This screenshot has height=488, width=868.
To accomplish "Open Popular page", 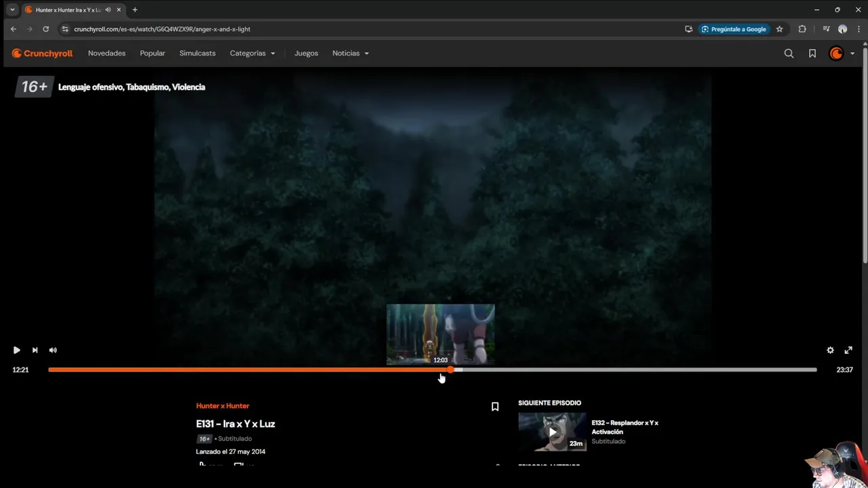I will [x=153, y=53].
